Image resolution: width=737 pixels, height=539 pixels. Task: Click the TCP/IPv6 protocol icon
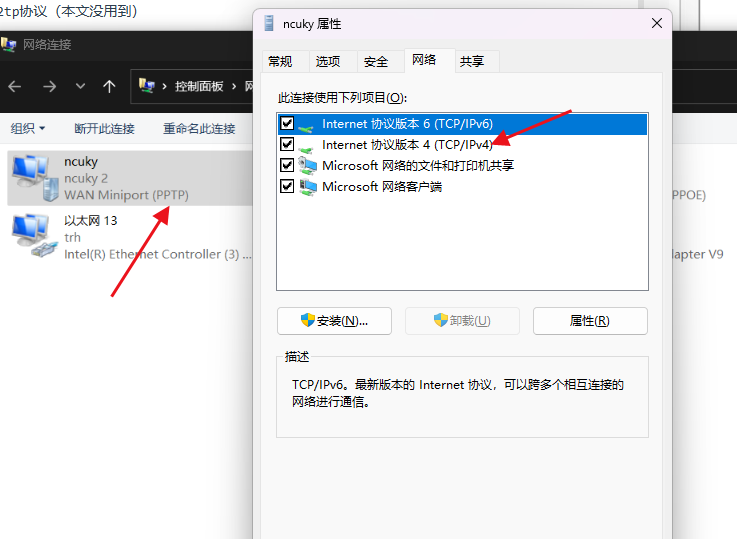coord(307,126)
